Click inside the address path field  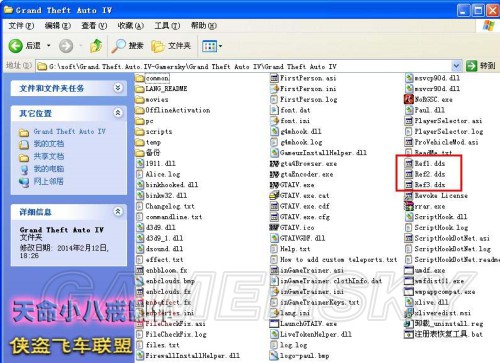244,66
